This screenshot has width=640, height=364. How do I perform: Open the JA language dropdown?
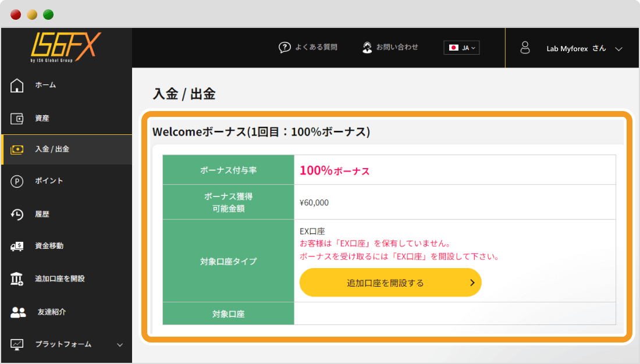(461, 48)
